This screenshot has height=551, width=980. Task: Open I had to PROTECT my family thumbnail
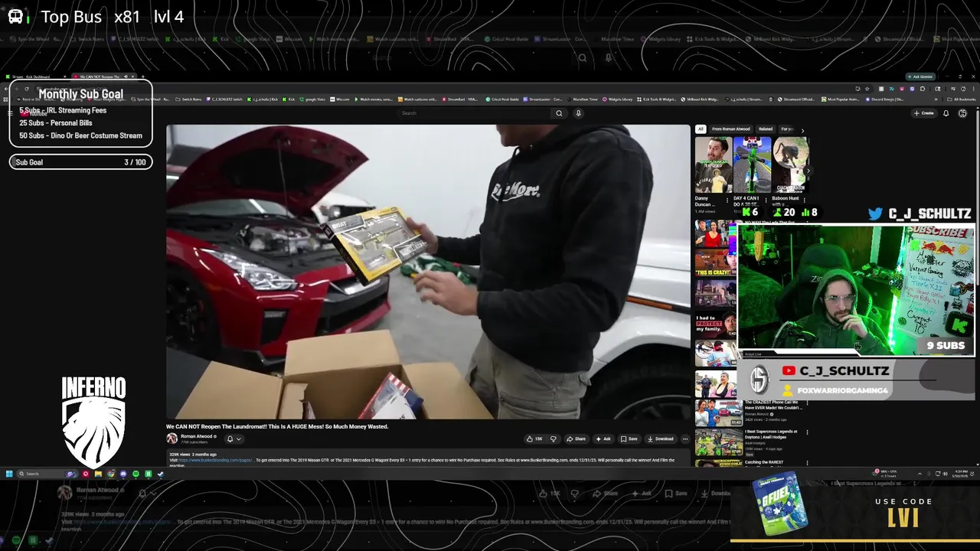tap(716, 323)
